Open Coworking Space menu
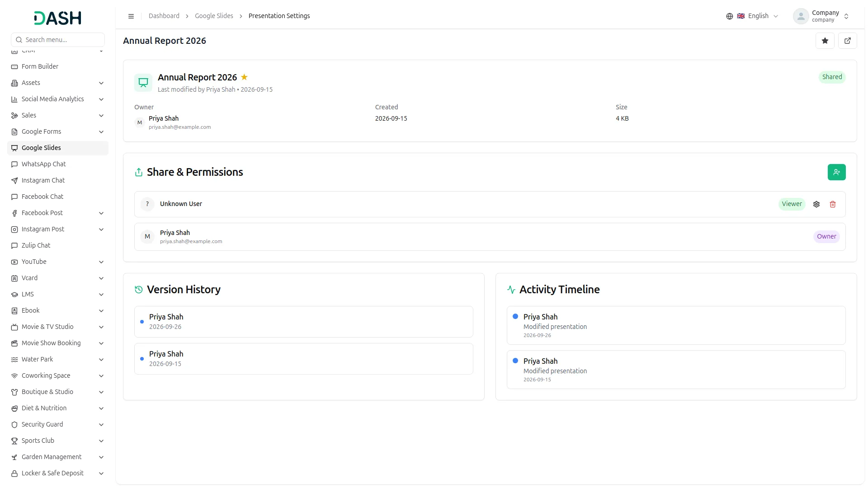Image resolution: width=868 pixels, height=488 pixels. pyautogui.click(x=58, y=375)
